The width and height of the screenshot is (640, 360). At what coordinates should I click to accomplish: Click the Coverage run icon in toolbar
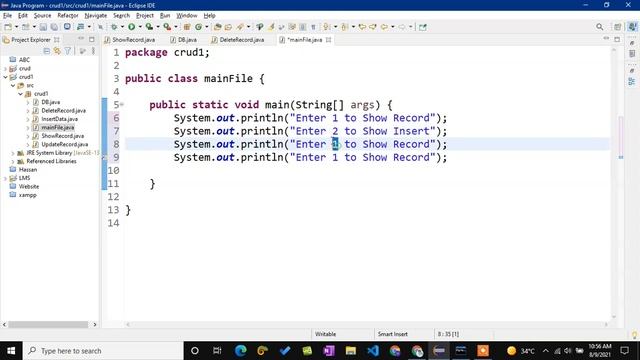click(x=149, y=27)
